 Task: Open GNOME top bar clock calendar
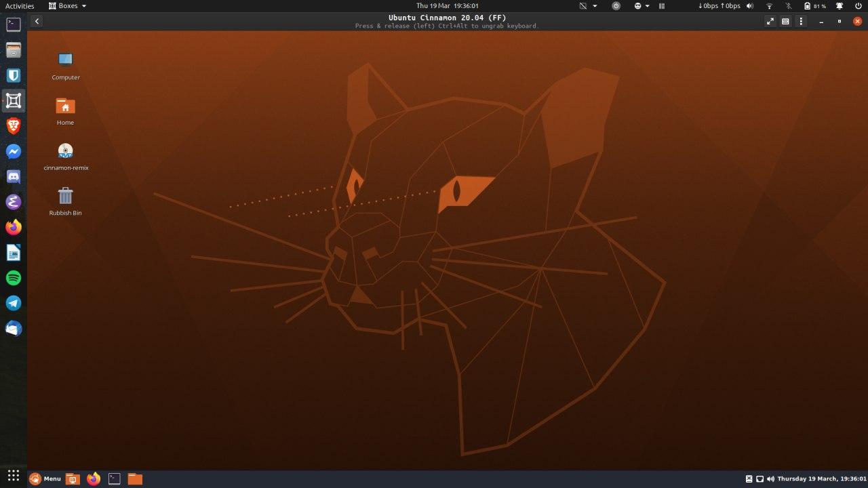pos(447,5)
